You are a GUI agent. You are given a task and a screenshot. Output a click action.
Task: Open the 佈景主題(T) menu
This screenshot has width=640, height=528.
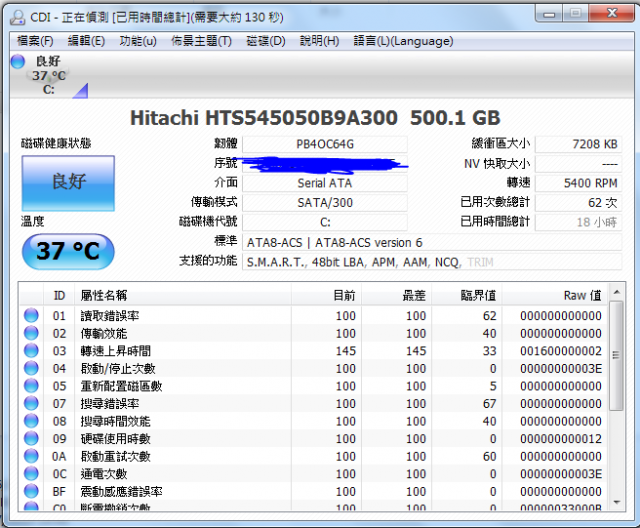[201, 41]
